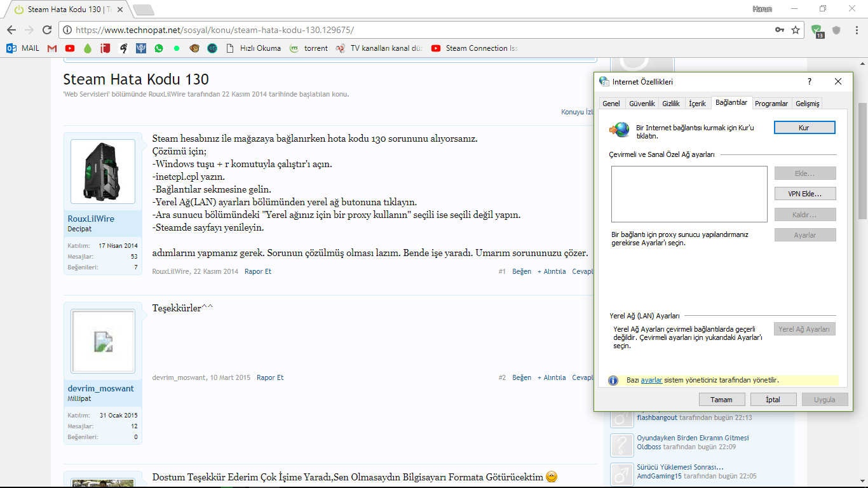Image resolution: width=868 pixels, height=488 pixels.
Task: Open saved password key icon
Action: (780, 30)
